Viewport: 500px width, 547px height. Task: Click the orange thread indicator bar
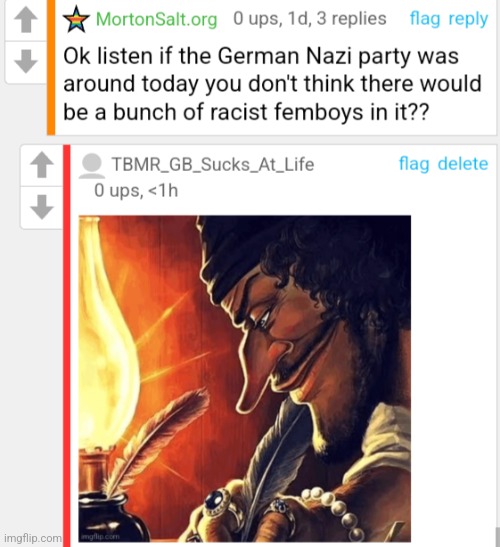click(x=51, y=67)
